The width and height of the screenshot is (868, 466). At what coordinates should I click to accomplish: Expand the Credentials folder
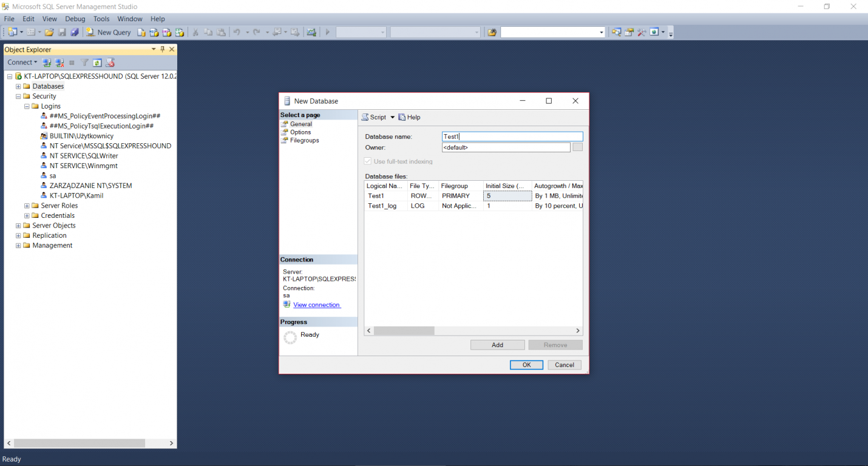click(27, 215)
